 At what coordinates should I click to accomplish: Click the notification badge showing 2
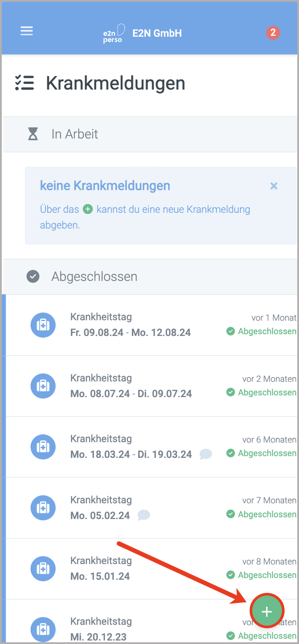(x=273, y=32)
